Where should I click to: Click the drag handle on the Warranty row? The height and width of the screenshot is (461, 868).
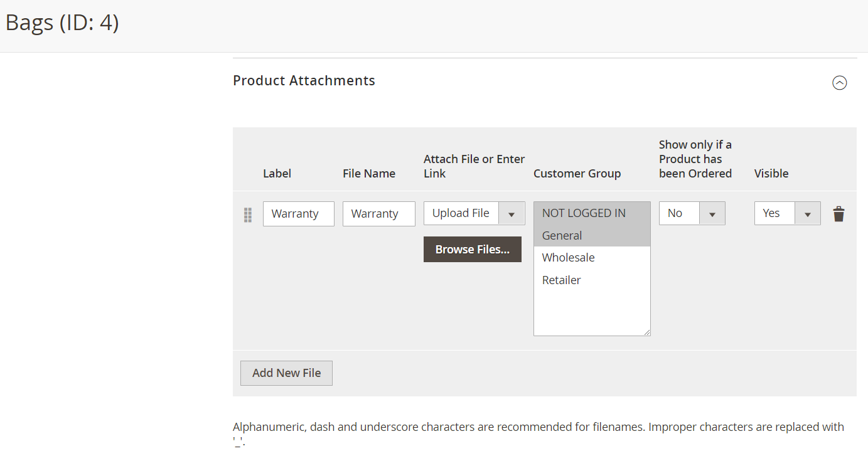(x=247, y=215)
